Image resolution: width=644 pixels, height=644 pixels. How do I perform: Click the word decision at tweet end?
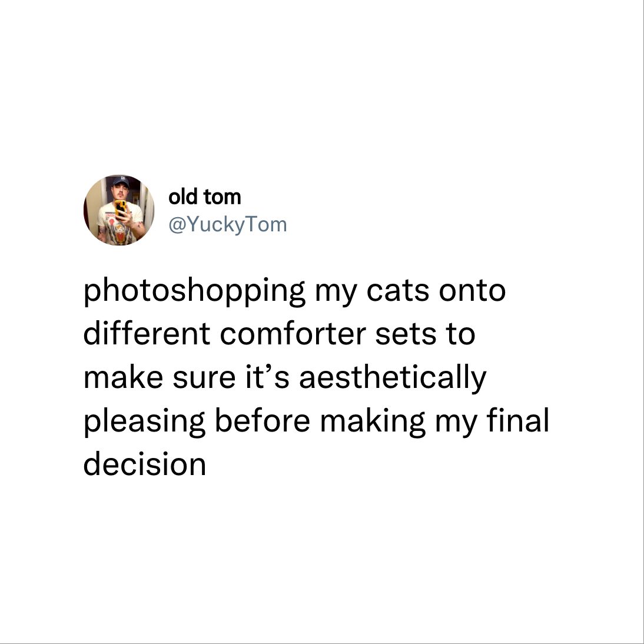pos(145,463)
